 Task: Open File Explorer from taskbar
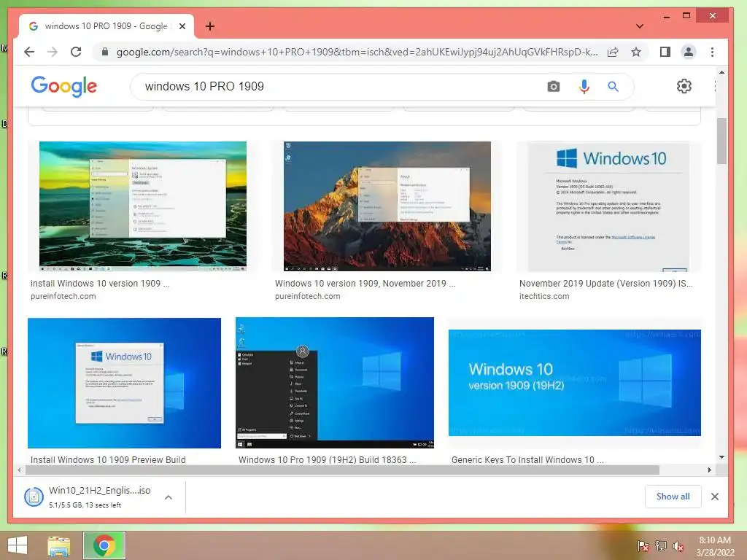(58, 545)
